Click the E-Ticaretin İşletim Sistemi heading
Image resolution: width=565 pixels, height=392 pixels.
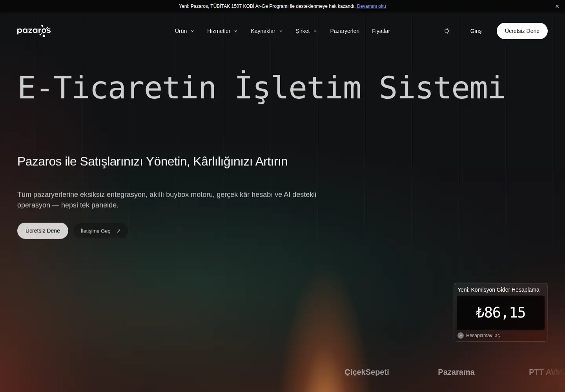coord(262,87)
